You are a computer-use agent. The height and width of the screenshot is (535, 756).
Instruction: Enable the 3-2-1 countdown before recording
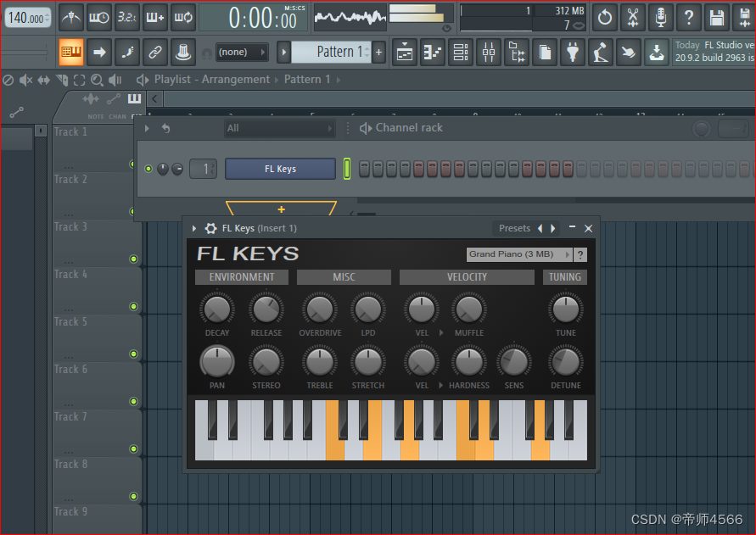click(126, 18)
